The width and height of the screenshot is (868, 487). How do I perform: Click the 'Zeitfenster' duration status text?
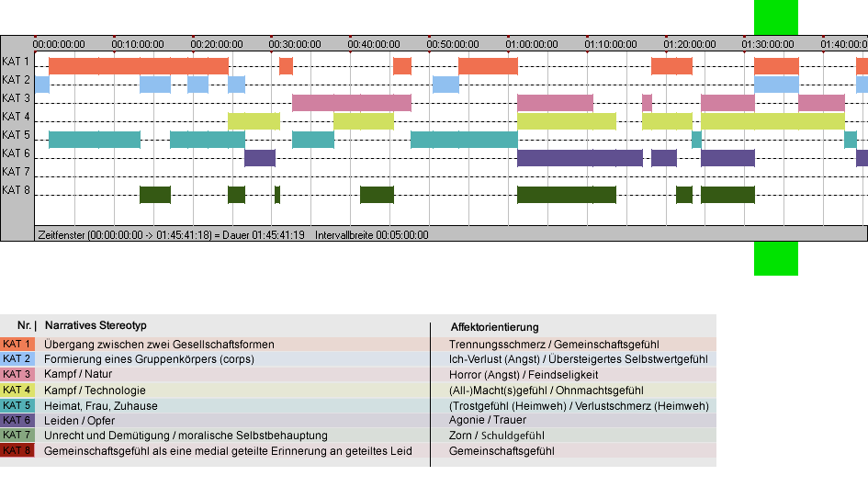[171, 235]
